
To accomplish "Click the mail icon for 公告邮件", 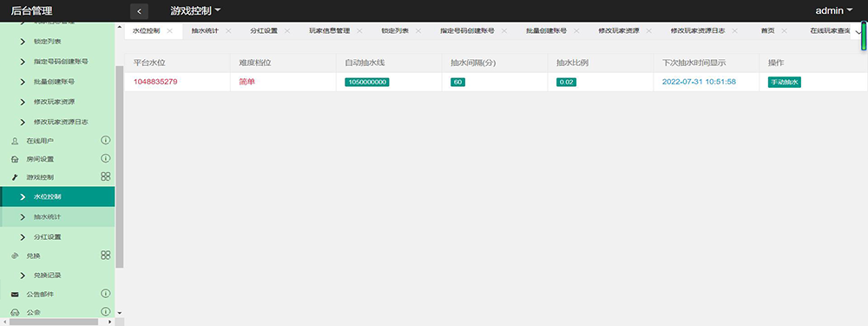I will click(x=15, y=295).
